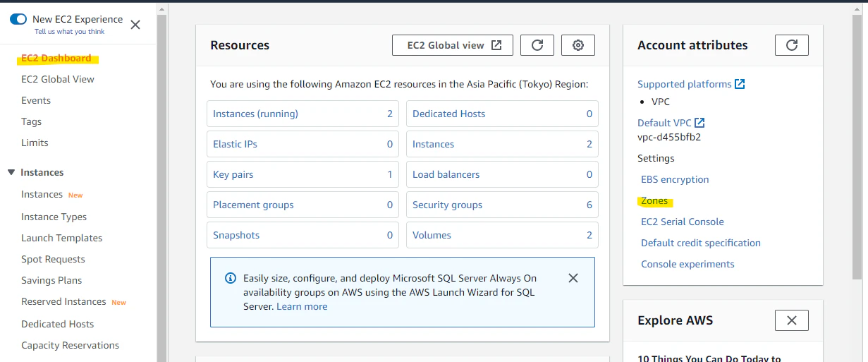
Task: Select vpc-d455bfb2 text
Action: click(x=669, y=137)
